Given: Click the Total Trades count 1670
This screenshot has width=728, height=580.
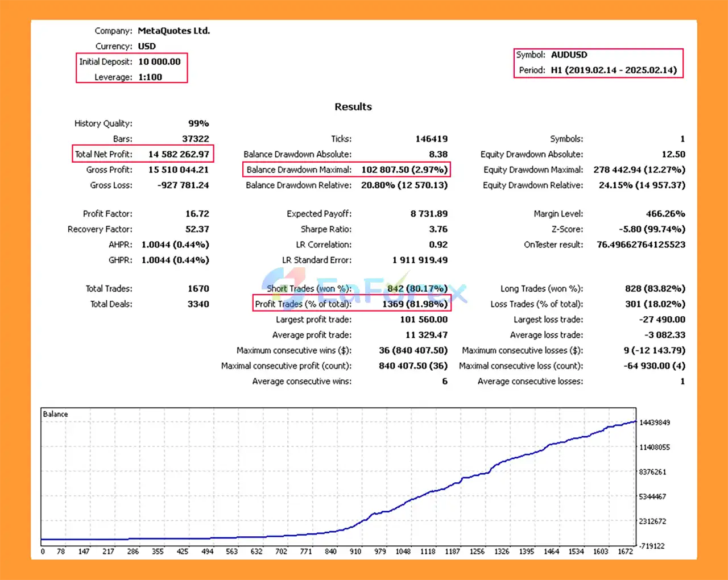Looking at the screenshot, I should tap(198, 288).
